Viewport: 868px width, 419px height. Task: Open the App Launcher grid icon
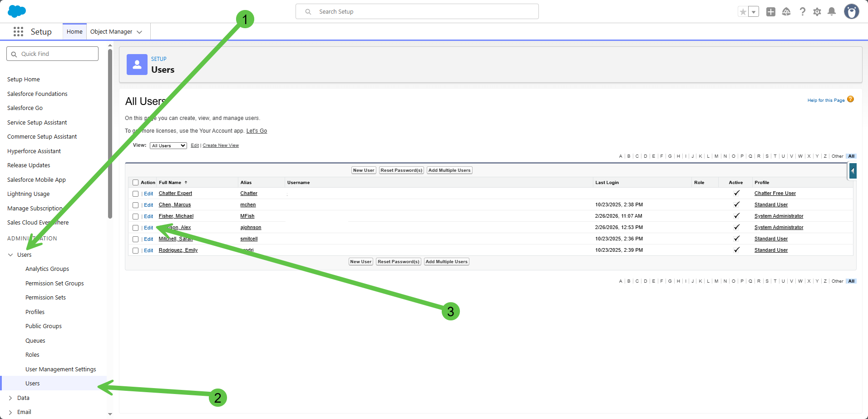tap(18, 32)
